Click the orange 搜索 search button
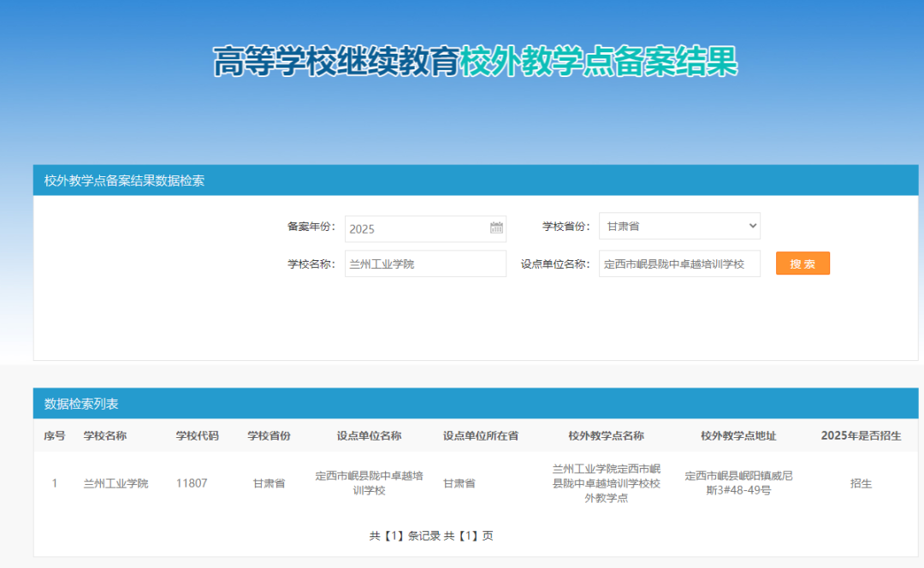Screen dimensions: 924x568 [x=802, y=263]
